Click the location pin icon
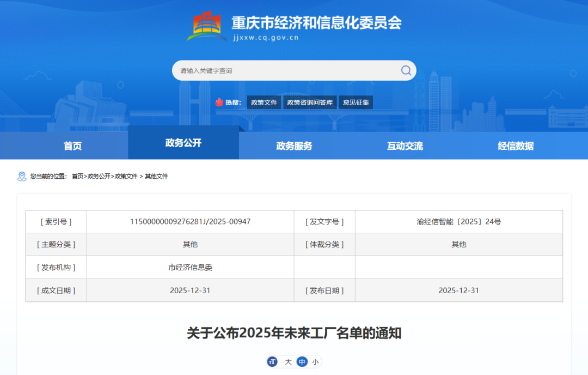 pyautogui.click(x=22, y=176)
